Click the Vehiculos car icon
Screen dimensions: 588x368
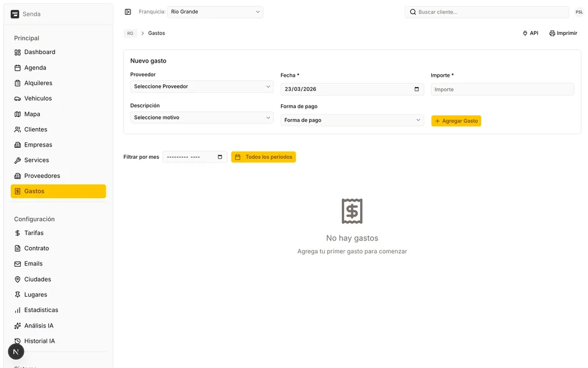click(x=18, y=99)
